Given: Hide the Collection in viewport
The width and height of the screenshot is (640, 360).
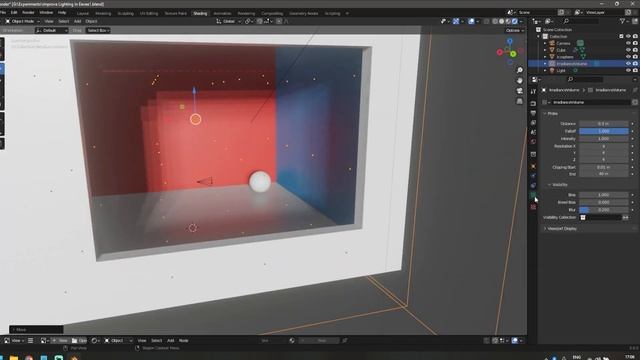Looking at the screenshot, I should click(x=628, y=36).
